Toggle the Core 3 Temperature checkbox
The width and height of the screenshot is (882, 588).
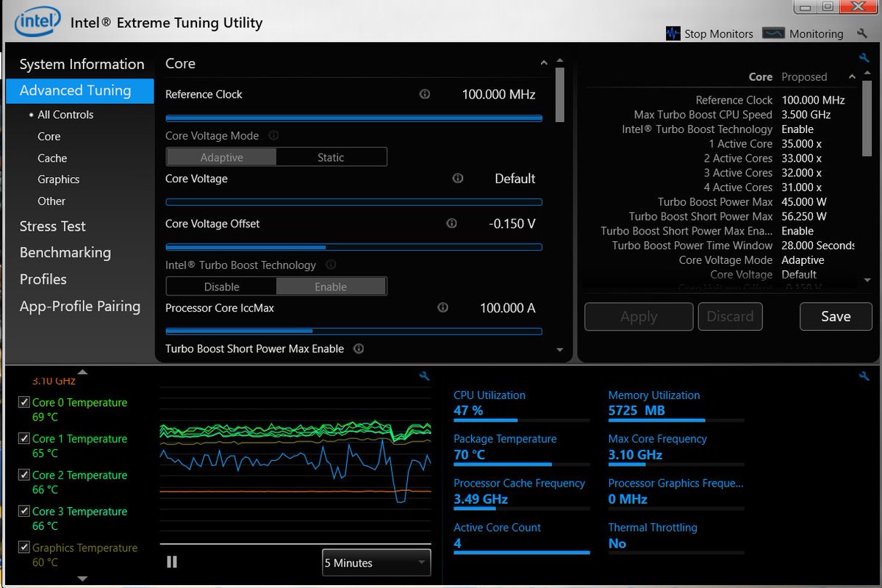(x=24, y=512)
